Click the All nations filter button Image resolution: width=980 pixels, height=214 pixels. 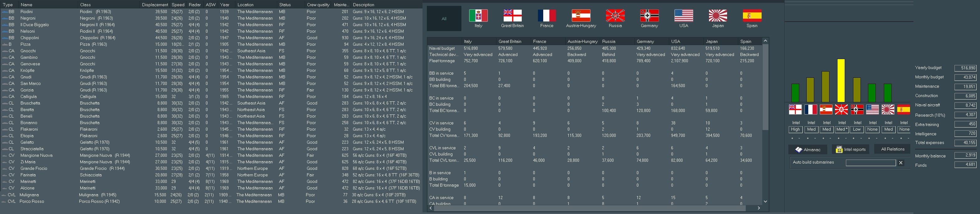(x=444, y=18)
